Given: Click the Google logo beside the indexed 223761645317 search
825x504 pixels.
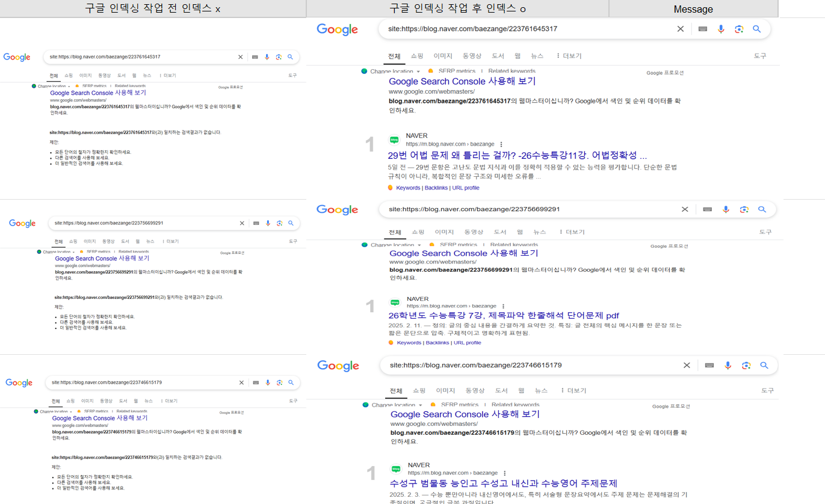Looking at the screenshot, I should (x=337, y=29).
